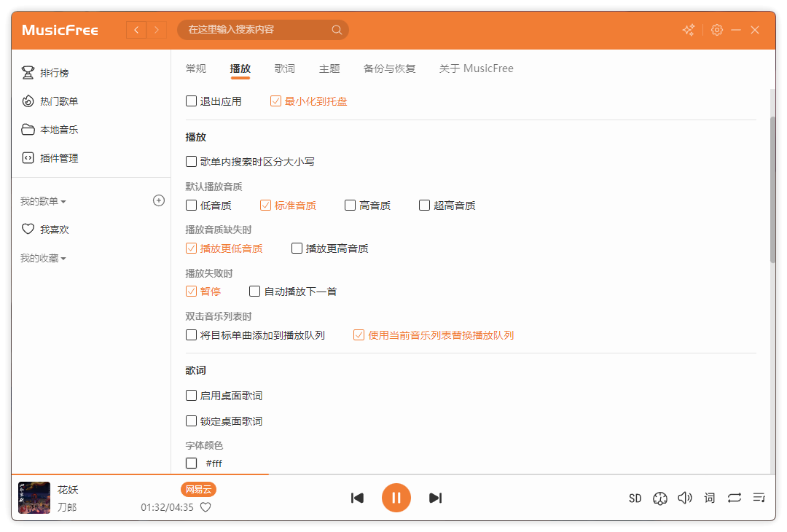787x532 pixels.
Task: Click artist name 刀郎
Action: 67,507
